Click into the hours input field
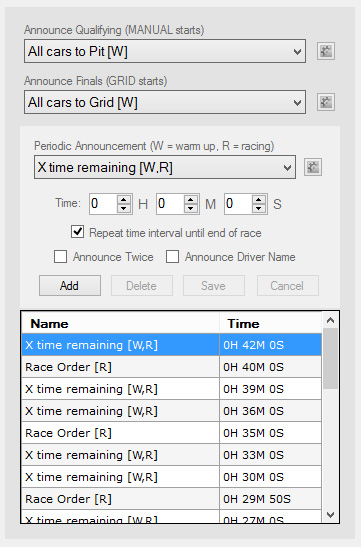 (104, 204)
